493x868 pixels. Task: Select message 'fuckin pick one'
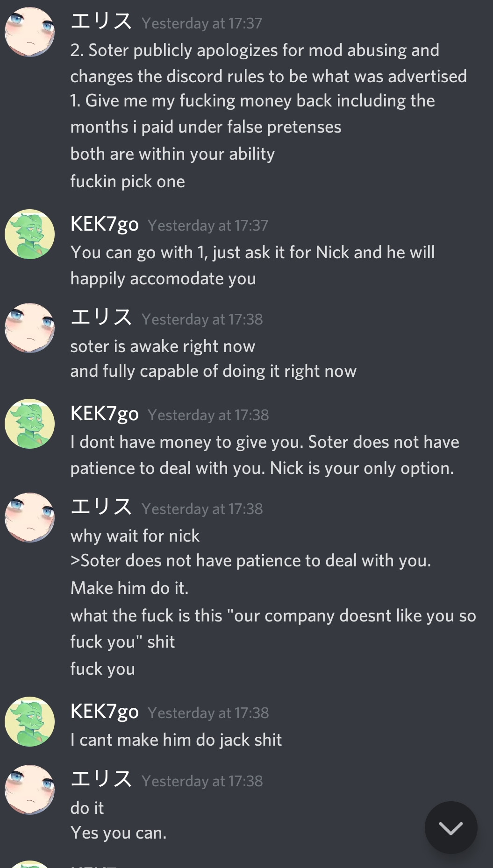128,181
